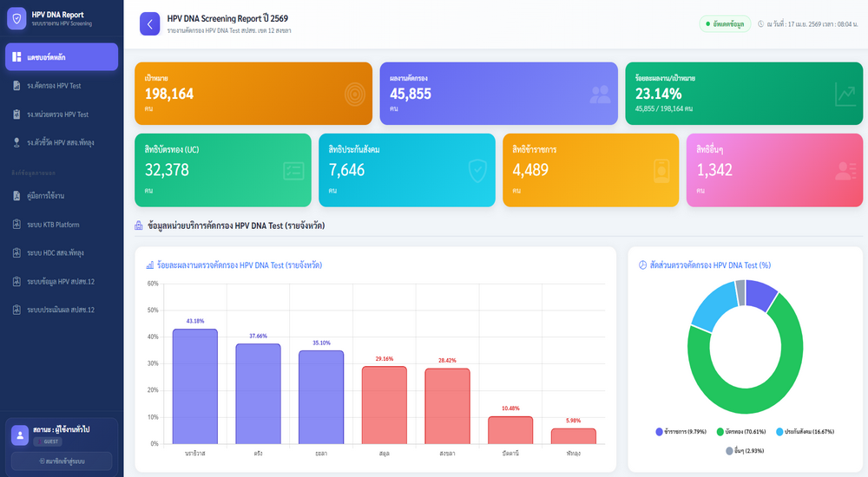
Task: Click the back chevron button in header
Action: tap(149, 24)
